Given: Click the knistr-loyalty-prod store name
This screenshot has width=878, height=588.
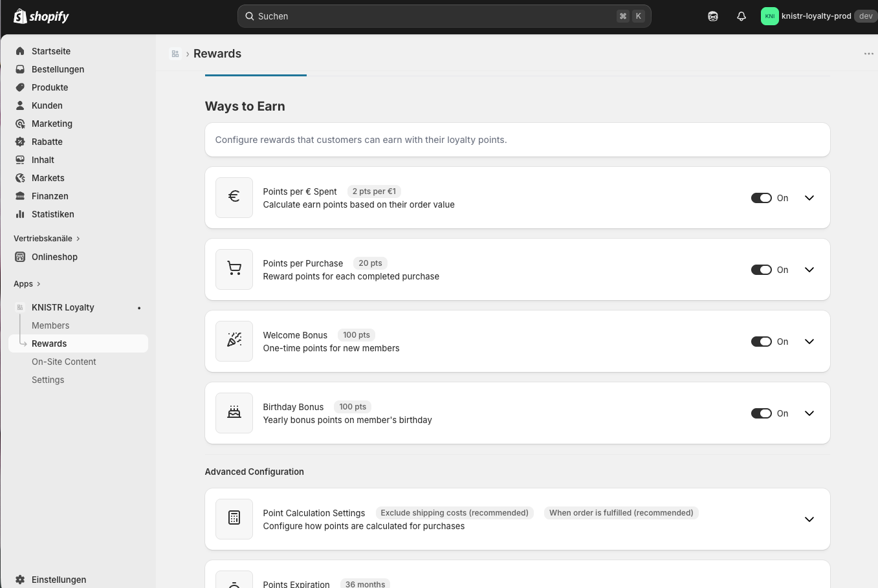Looking at the screenshot, I should [x=816, y=16].
